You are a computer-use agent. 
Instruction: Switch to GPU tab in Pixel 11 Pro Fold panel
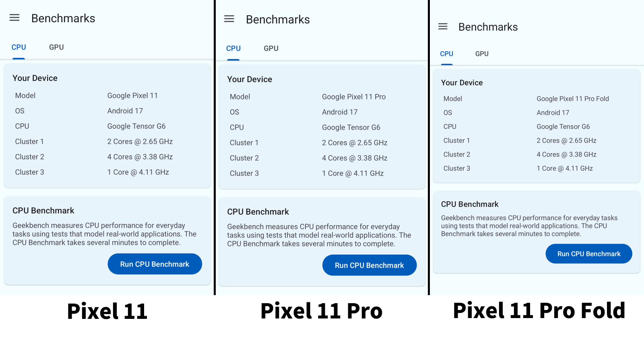point(482,54)
